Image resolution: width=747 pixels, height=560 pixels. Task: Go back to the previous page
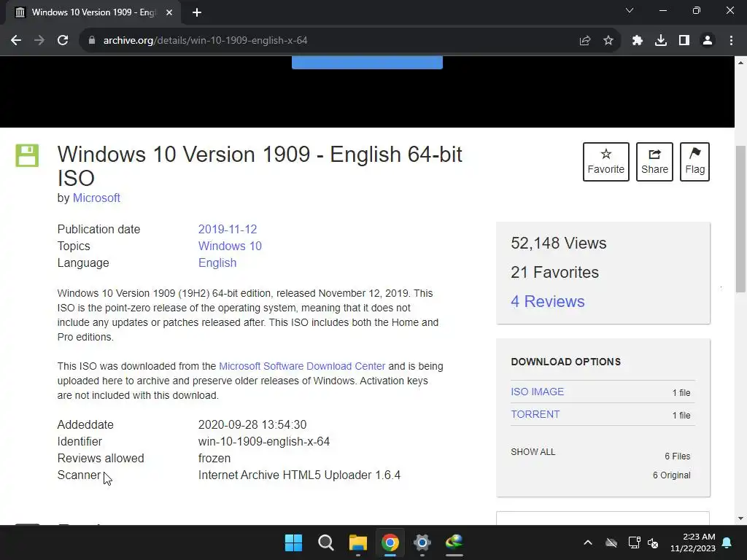point(16,41)
